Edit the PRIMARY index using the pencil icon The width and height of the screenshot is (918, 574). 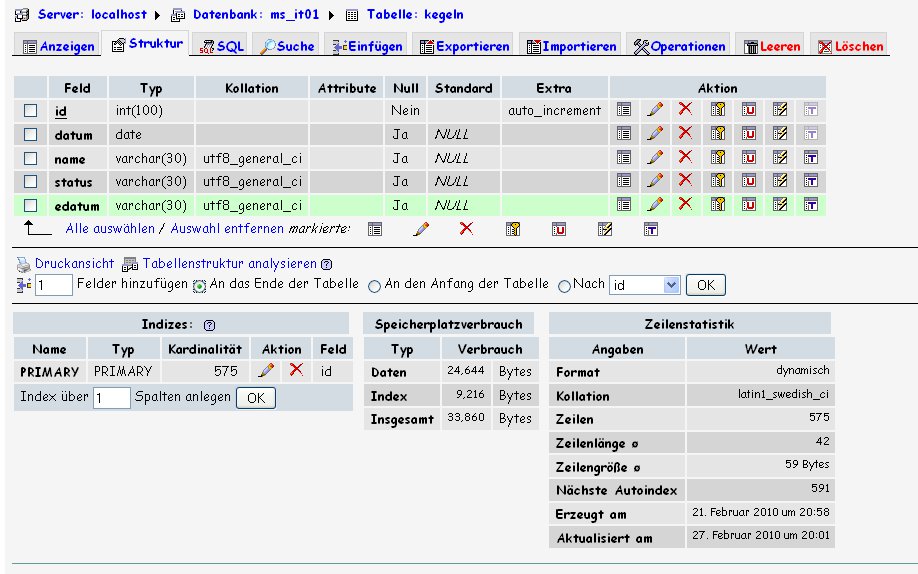266,371
